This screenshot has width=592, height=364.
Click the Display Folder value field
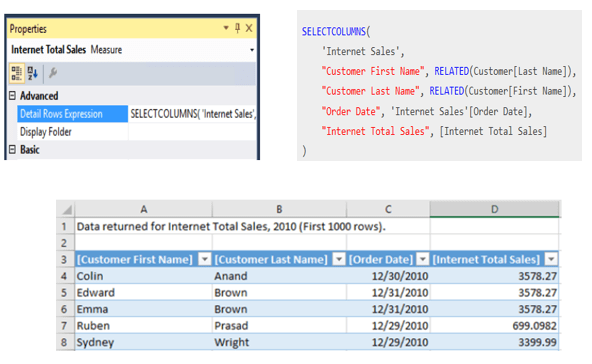click(x=193, y=132)
